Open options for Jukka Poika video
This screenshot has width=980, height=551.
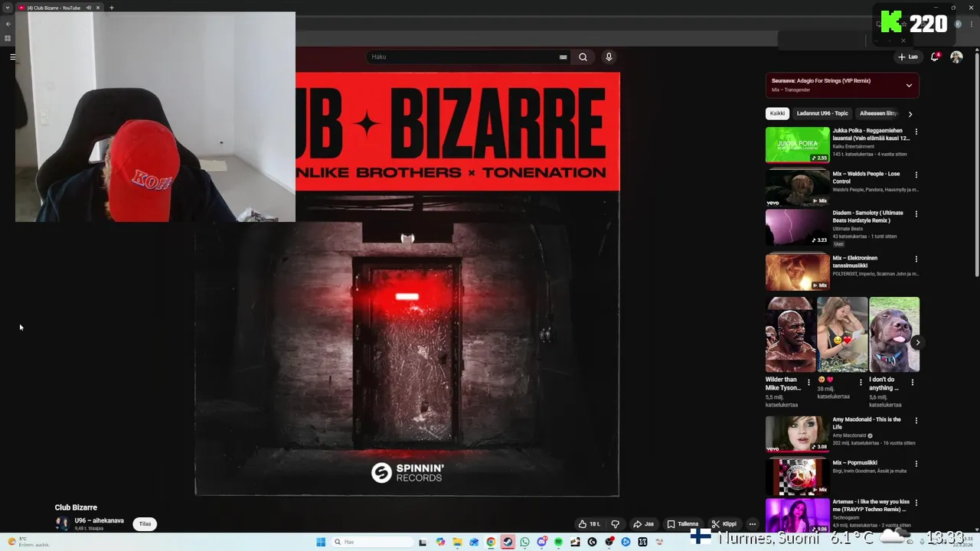pos(916,132)
